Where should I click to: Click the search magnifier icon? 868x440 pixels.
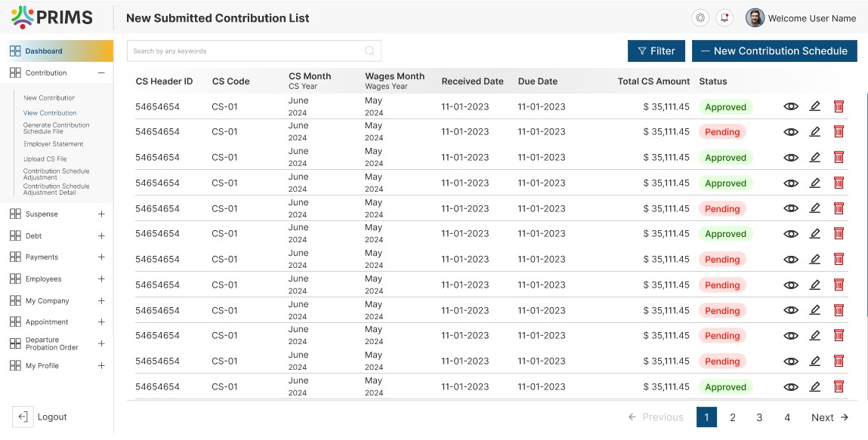pos(369,51)
